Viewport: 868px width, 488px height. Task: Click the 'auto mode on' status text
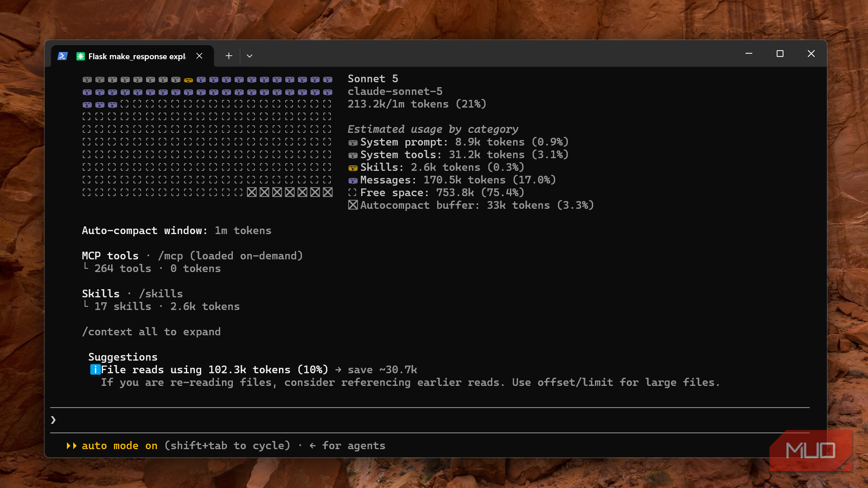(x=120, y=446)
